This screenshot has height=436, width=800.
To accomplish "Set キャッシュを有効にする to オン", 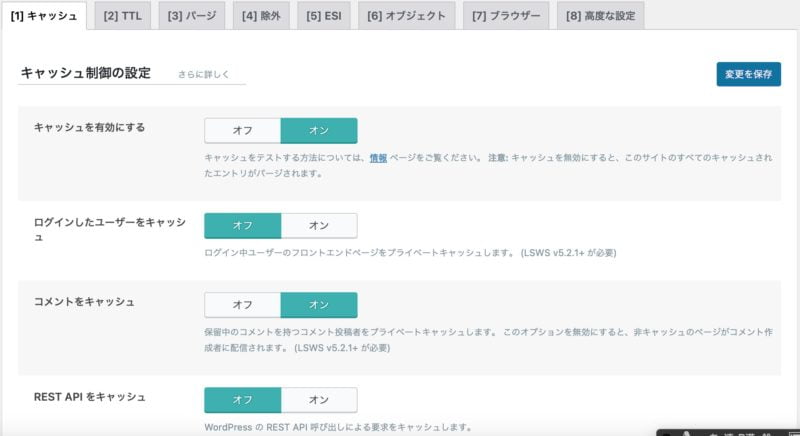I will point(318,131).
